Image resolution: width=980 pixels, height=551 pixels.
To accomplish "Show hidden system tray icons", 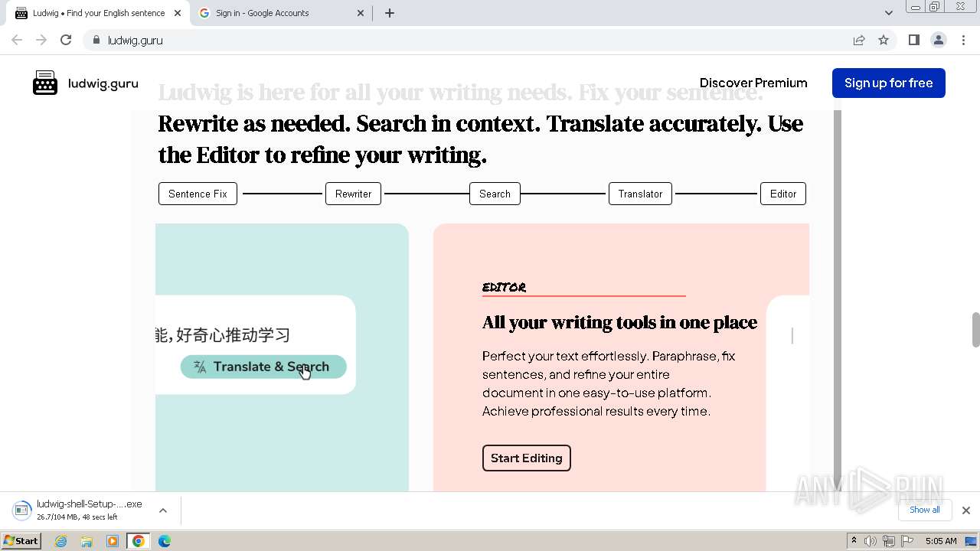I will pyautogui.click(x=854, y=541).
